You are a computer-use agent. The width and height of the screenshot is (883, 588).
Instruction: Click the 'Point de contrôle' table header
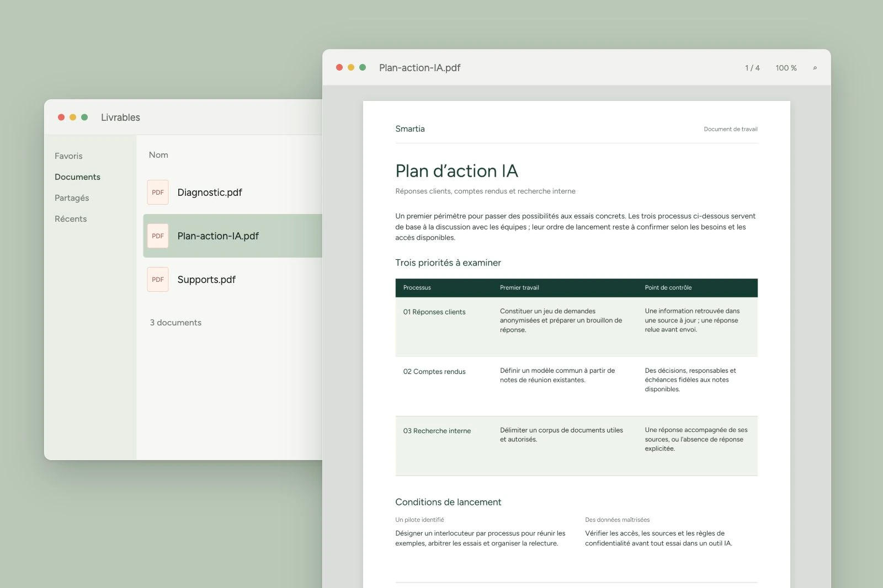click(668, 288)
